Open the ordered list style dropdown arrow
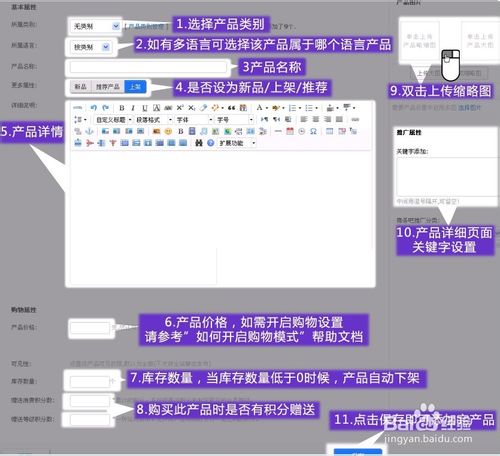Viewport: 500px width, 456px height. [x=300, y=108]
